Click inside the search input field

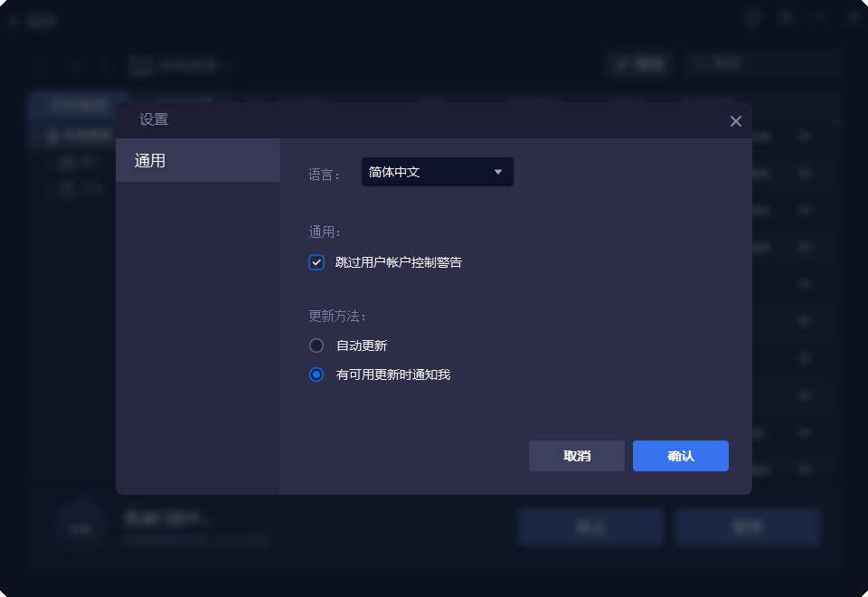click(x=769, y=63)
